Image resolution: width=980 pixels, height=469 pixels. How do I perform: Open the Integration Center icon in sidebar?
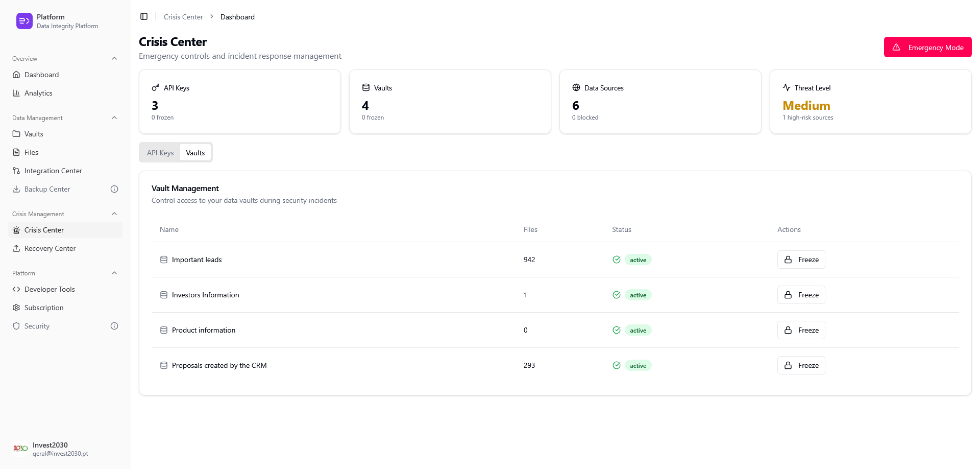(16, 171)
